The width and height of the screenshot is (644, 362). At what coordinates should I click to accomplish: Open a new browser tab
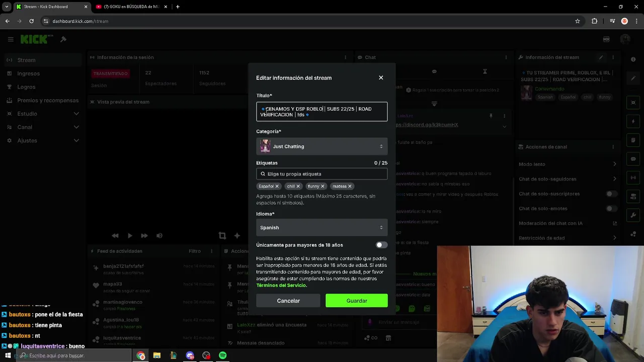[x=178, y=7]
